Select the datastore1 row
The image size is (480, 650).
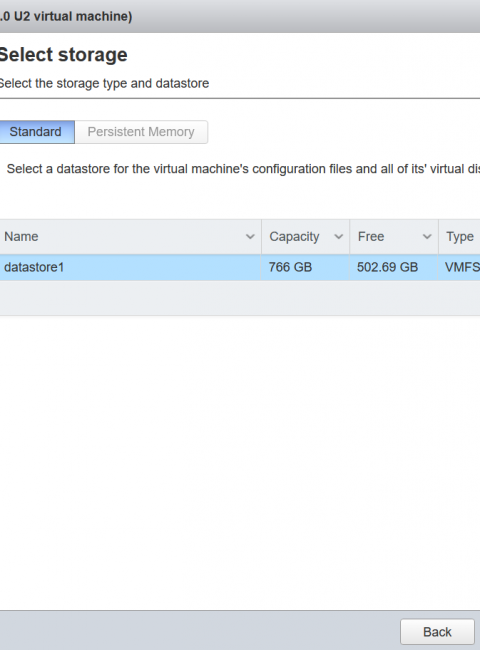tap(240, 267)
